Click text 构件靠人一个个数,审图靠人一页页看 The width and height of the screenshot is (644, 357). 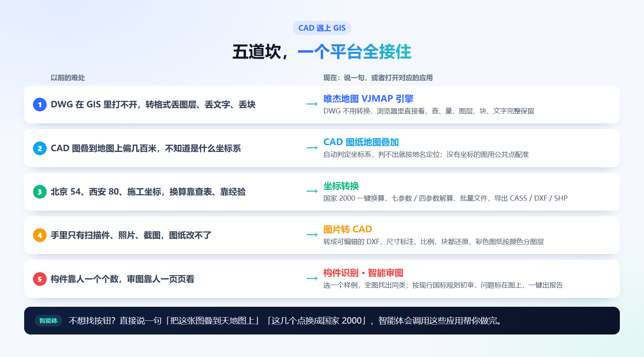122,279
